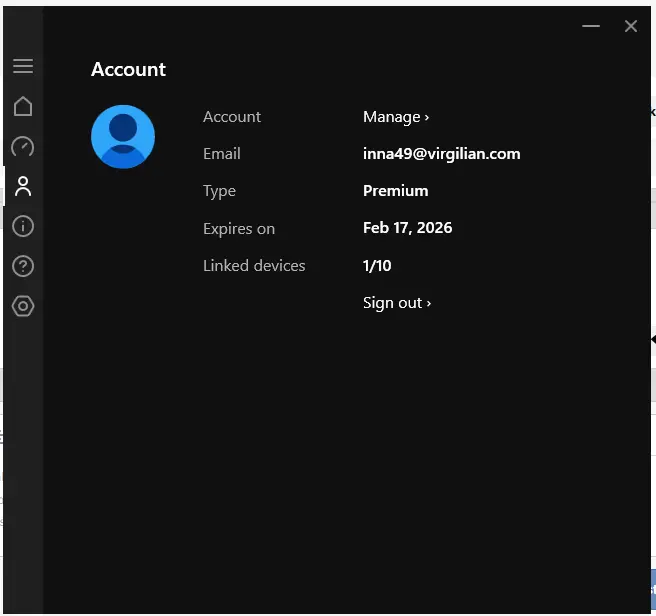Viewport: 656px width, 616px height.
Task: Open the hamburger menu in the sidebar
Action: point(23,66)
